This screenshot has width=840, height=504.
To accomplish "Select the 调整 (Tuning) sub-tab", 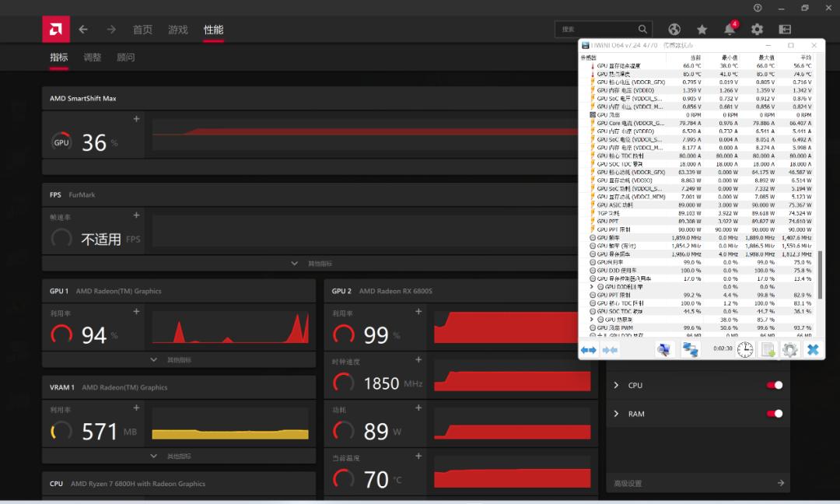I will coord(93,57).
